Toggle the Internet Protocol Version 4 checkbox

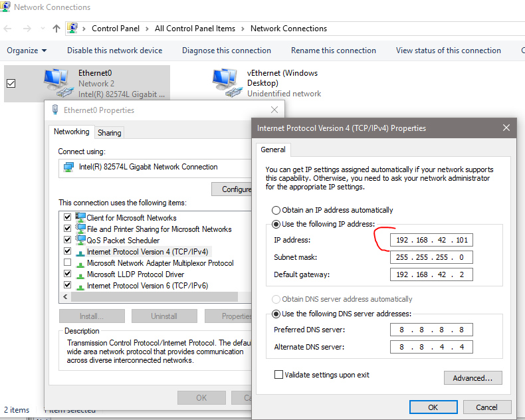pos(67,251)
